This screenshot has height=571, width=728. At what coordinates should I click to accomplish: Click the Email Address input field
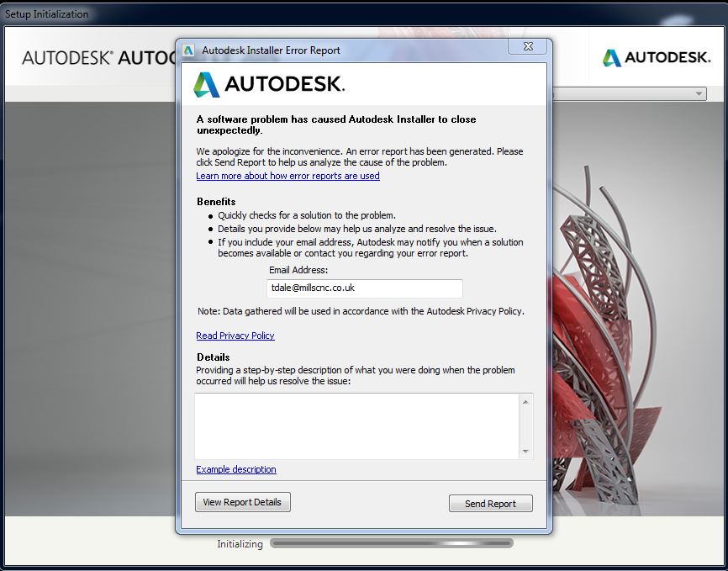[365, 288]
